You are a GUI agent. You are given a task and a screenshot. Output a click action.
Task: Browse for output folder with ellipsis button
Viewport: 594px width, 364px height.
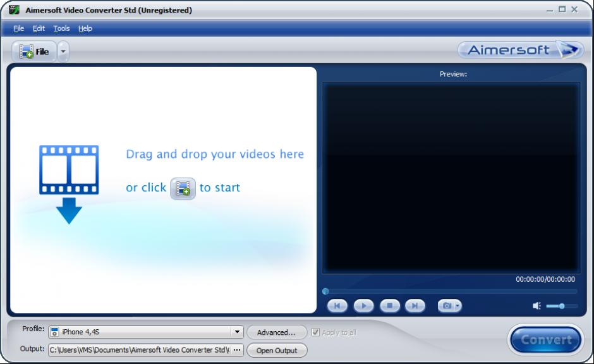(237, 350)
